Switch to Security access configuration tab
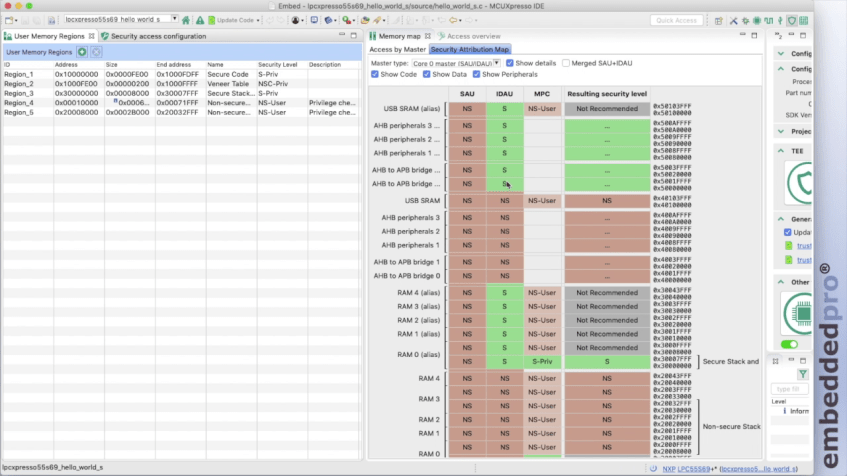This screenshot has width=847, height=476. point(158,36)
